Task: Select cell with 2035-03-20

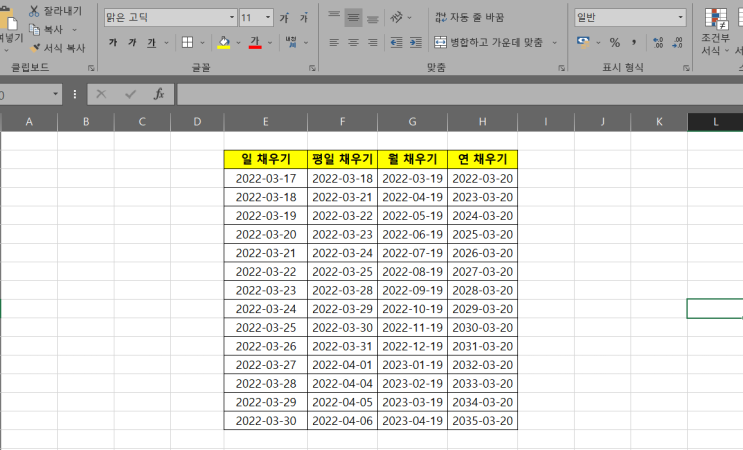Action: 482,421
